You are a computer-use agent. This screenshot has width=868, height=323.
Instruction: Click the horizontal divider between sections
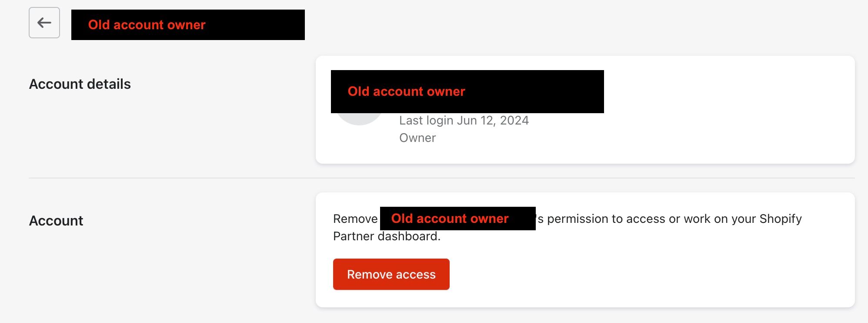coord(442,178)
